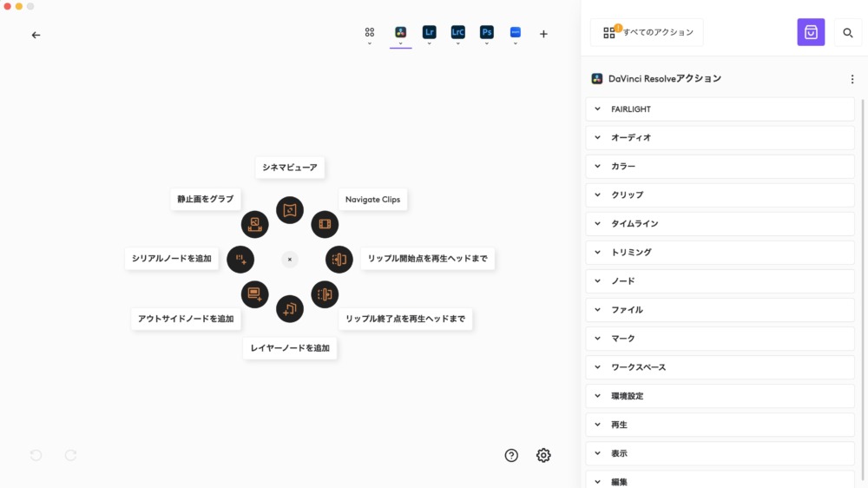Open the search magnifier in actions panel

(848, 33)
